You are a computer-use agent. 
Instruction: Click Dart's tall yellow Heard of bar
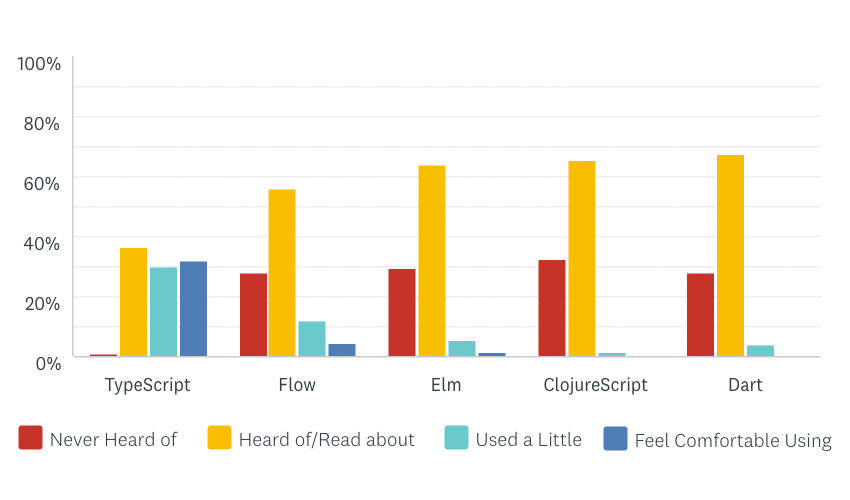pyautogui.click(x=730, y=256)
